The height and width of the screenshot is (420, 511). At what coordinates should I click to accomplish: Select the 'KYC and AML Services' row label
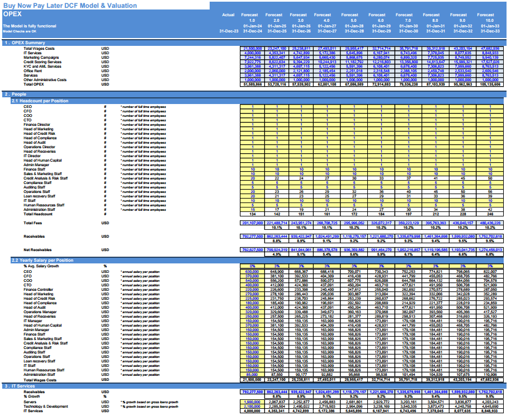(x=42, y=67)
